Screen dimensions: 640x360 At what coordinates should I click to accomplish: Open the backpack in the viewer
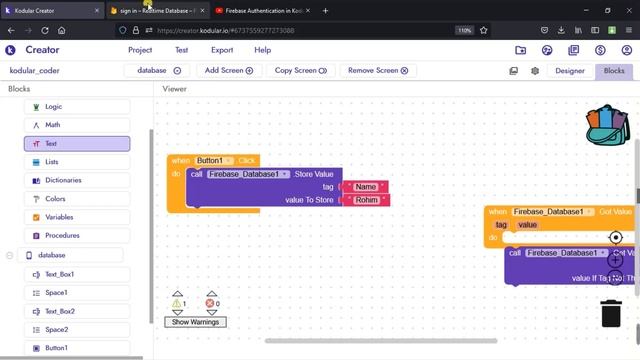pyautogui.click(x=608, y=125)
